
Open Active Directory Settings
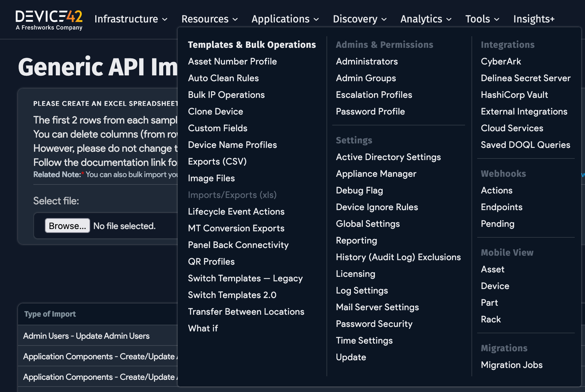coord(388,157)
